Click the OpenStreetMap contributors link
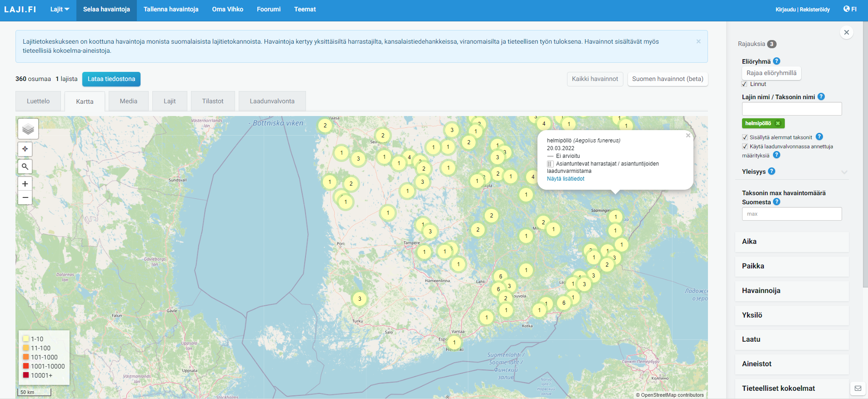868x399 pixels. click(x=672, y=395)
